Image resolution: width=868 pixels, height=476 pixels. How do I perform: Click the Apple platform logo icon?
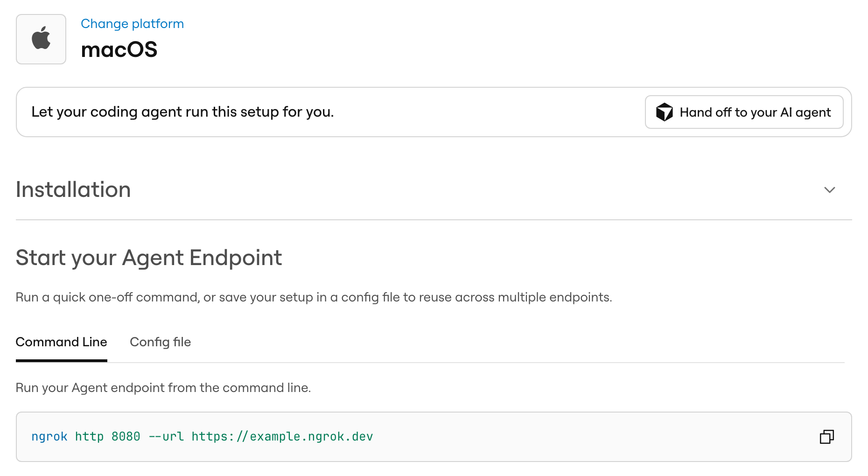[x=41, y=39]
